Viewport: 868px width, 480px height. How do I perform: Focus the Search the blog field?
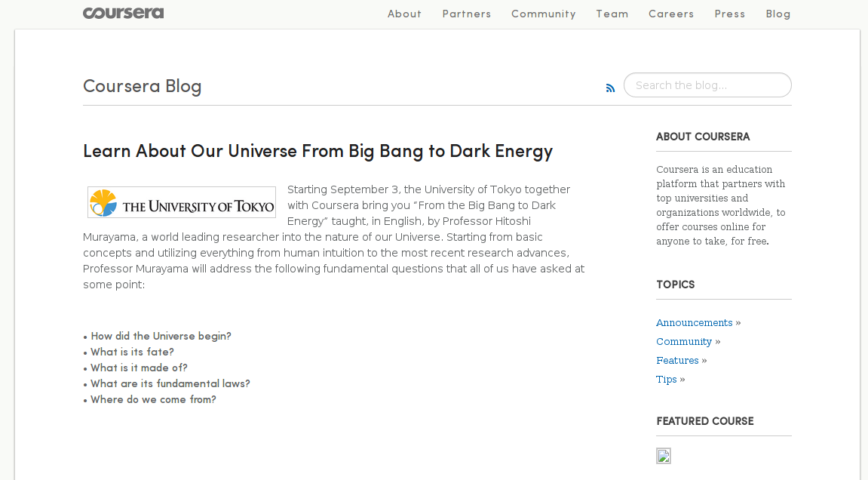click(707, 85)
